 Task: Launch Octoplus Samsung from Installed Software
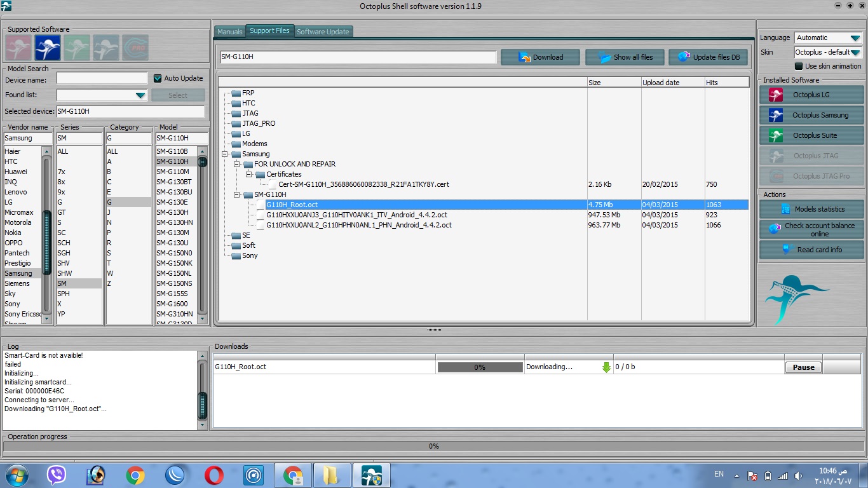811,115
